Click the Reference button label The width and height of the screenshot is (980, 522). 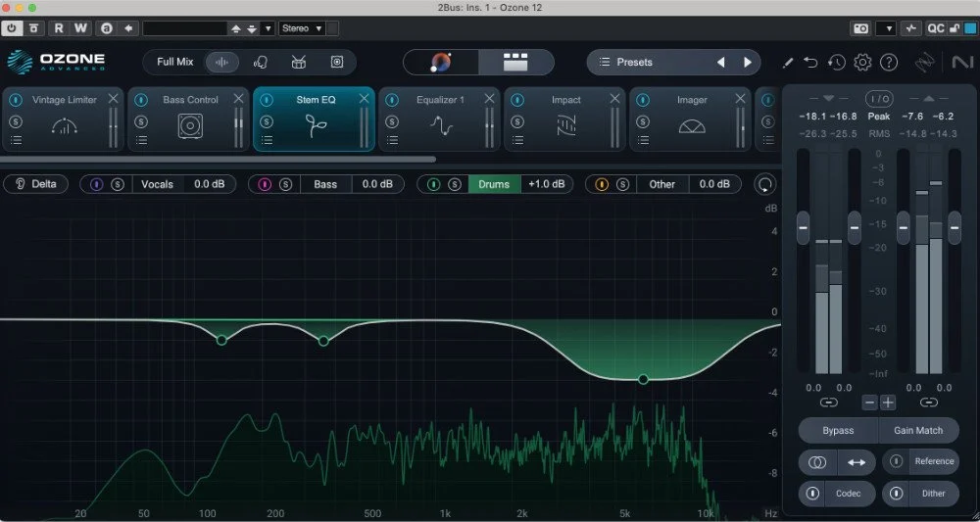tap(934, 461)
